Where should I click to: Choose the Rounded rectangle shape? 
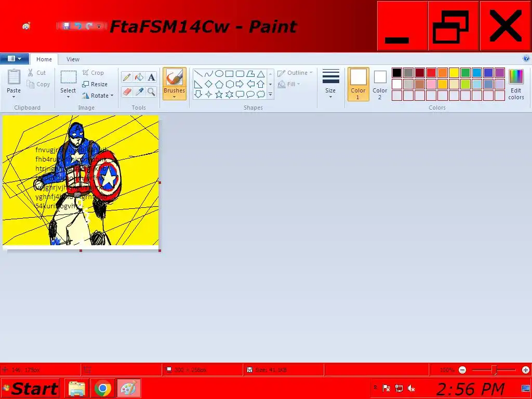coord(240,74)
